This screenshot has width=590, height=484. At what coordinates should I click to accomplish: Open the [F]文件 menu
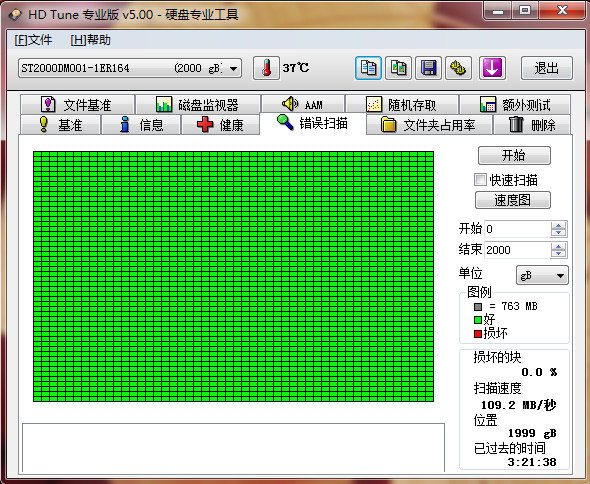pyautogui.click(x=33, y=40)
